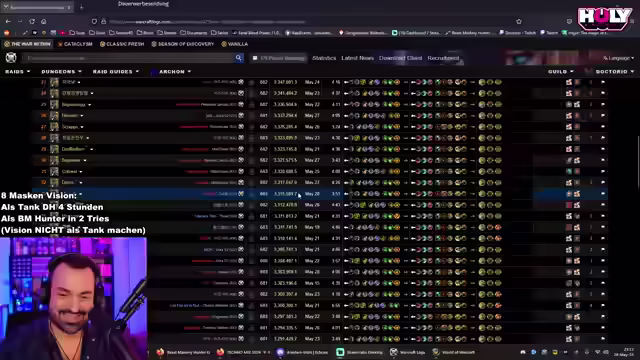
Task: Open the Doctorio user menu
Action: coord(614,71)
